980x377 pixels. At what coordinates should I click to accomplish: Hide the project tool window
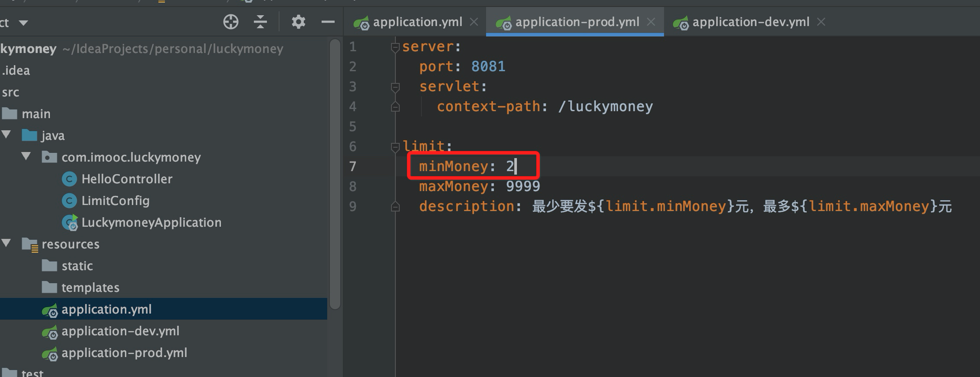pos(328,22)
